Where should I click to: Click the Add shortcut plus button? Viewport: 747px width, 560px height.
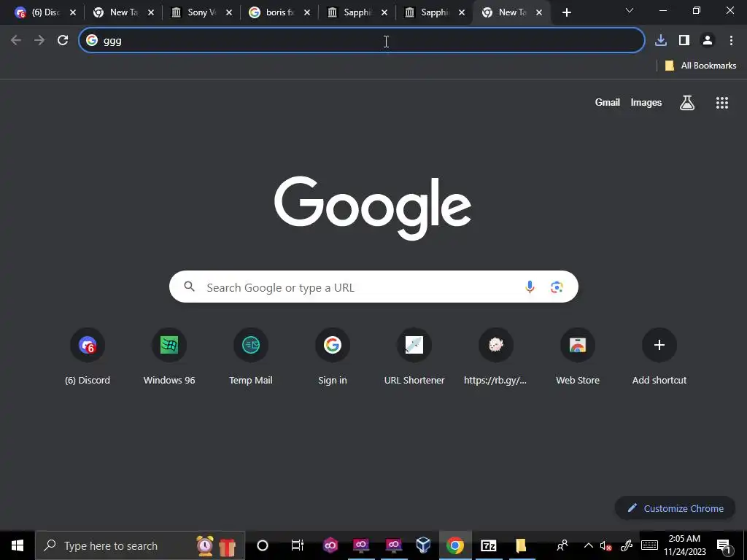point(659,345)
